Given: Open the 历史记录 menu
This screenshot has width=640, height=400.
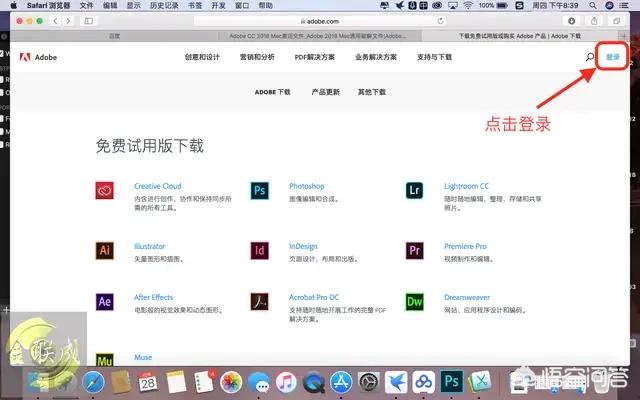Looking at the screenshot, I should [164, 5].
